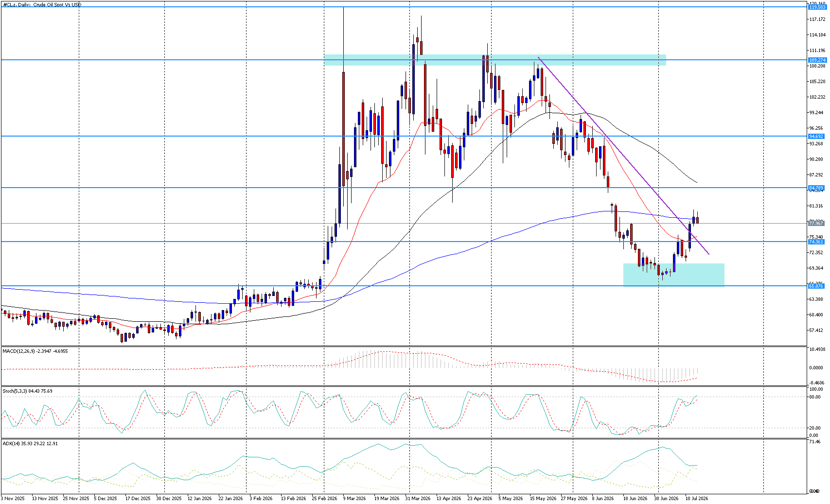Click the 94.692 price level tag

(816, 137)
